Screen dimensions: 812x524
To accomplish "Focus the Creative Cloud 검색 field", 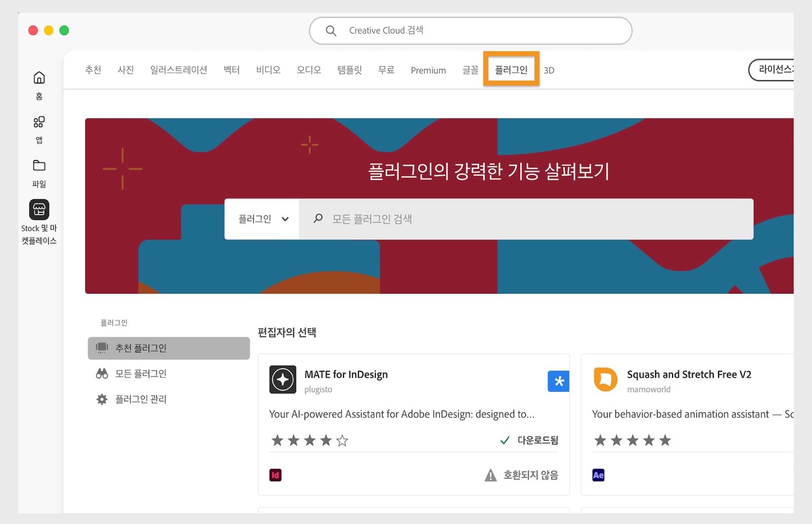I will click(x=470, y=31).
